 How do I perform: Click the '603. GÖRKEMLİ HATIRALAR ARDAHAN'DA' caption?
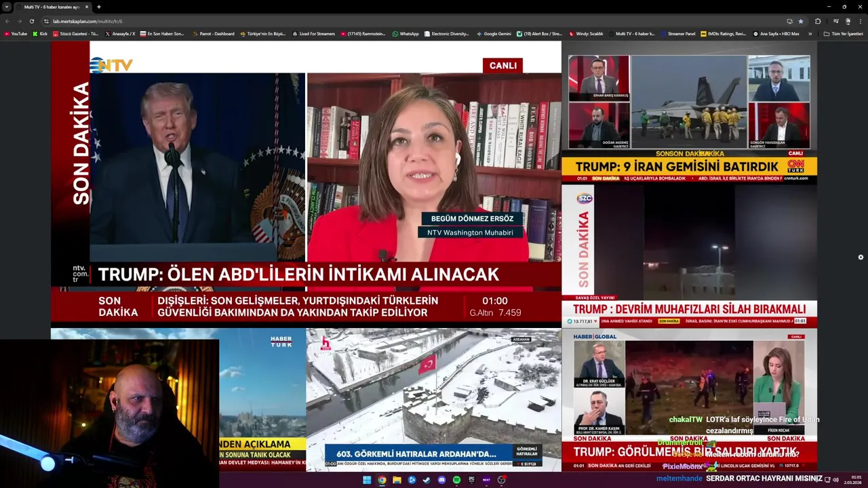click(x=416, y=453)
